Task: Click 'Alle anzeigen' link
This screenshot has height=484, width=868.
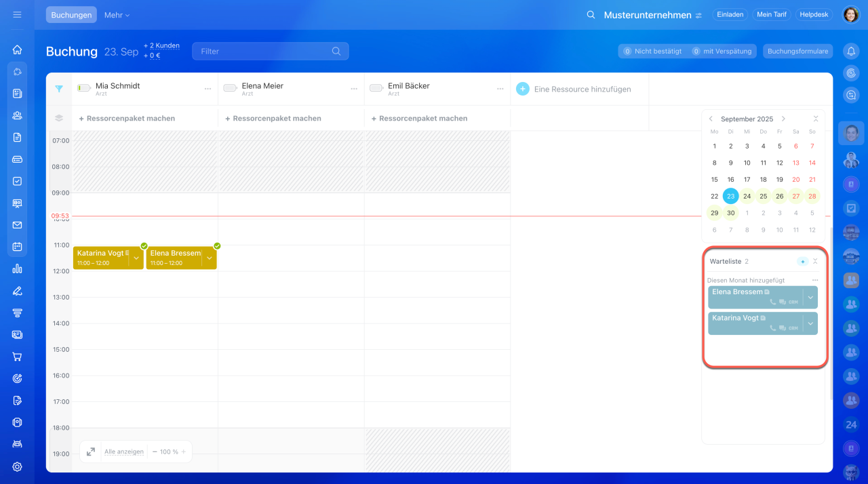Action: [124, 451]
